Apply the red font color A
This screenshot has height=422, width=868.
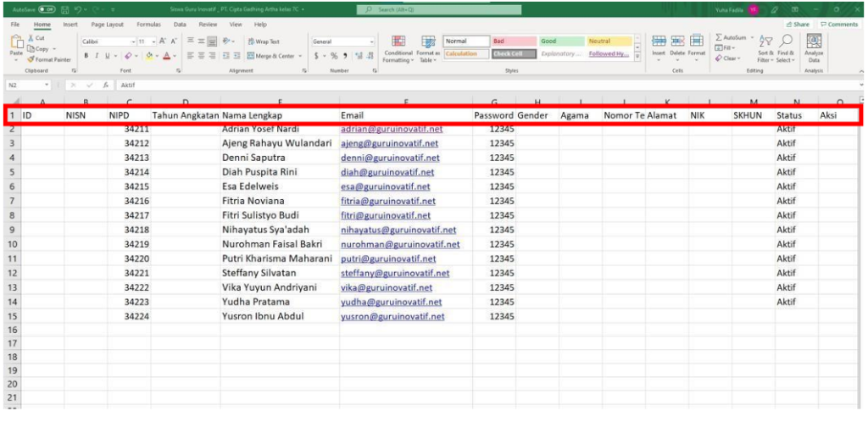pyautogui.click(x=167, y=56)
